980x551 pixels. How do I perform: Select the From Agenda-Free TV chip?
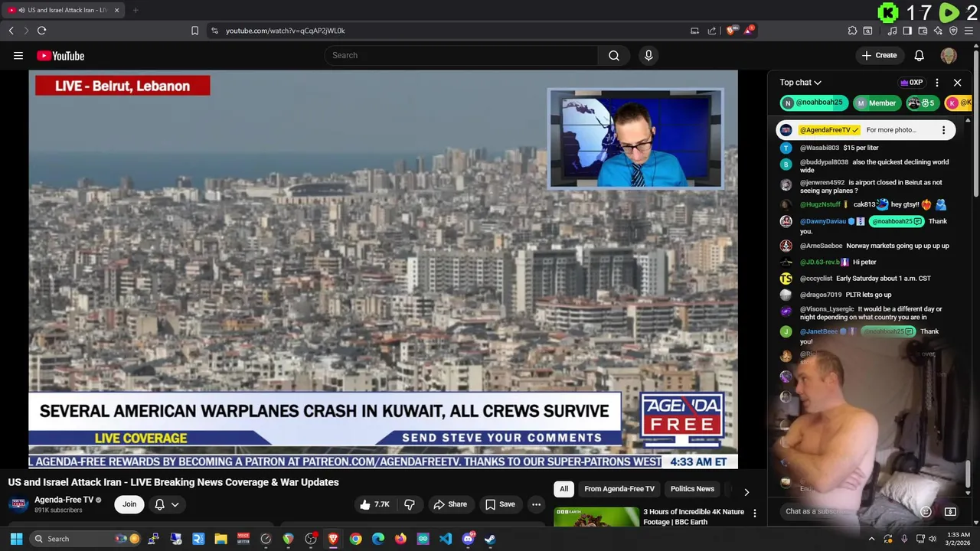[619, 489]
